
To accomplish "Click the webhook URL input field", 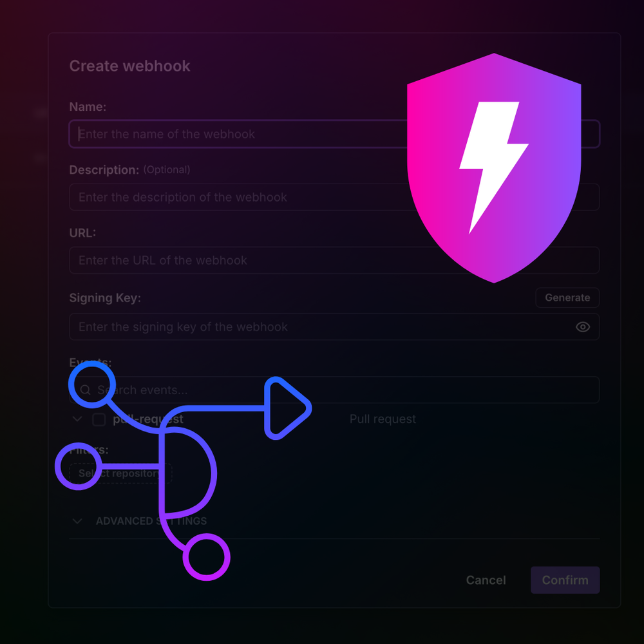I will [334, 260].
